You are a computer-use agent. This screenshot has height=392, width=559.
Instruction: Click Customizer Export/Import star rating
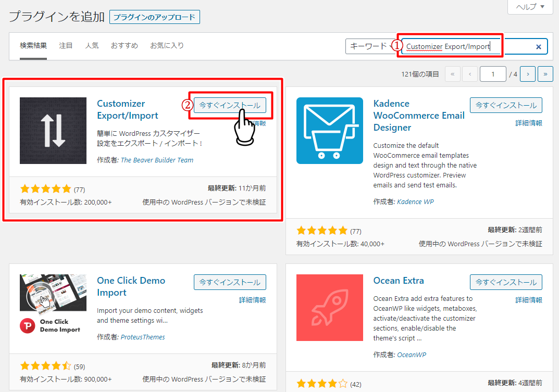(46, 189)
